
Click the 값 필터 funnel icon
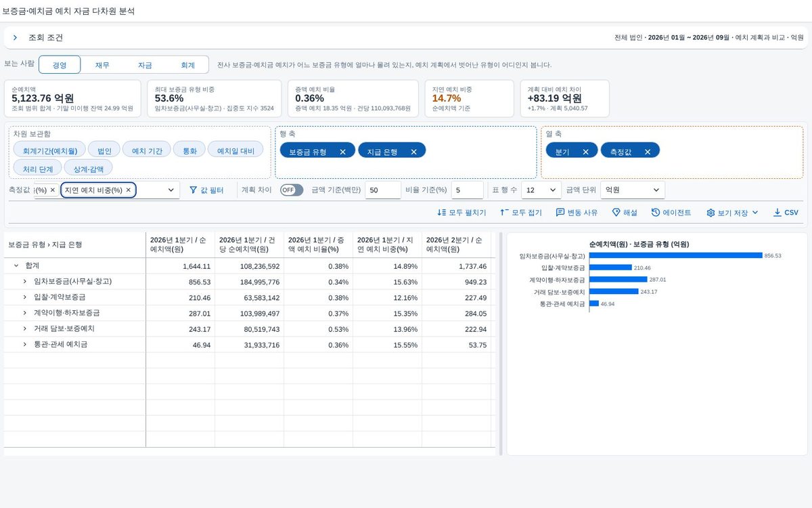tap(194, 190)
